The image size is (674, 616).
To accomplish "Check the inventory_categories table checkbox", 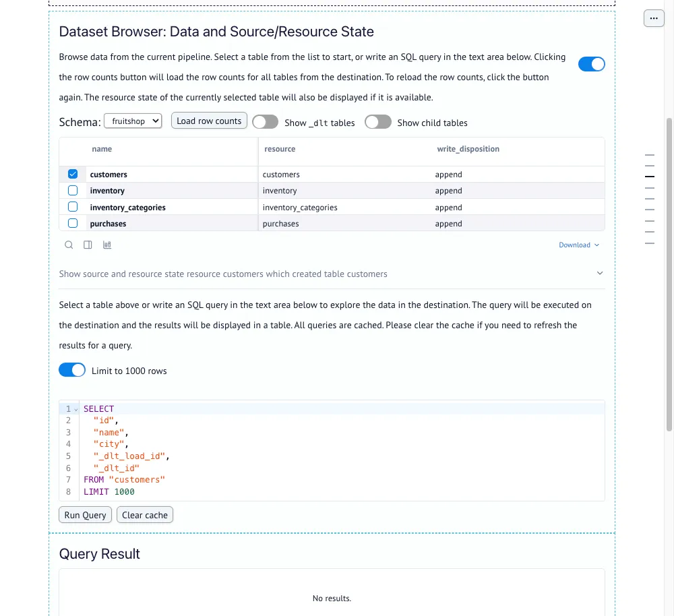I will pyautogui.click(x=73, y=207).
